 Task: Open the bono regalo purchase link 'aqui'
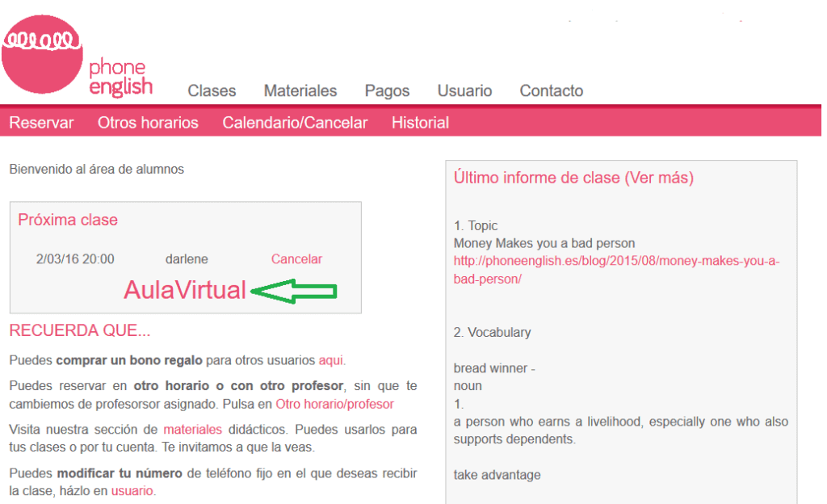(x=330, y=360)
